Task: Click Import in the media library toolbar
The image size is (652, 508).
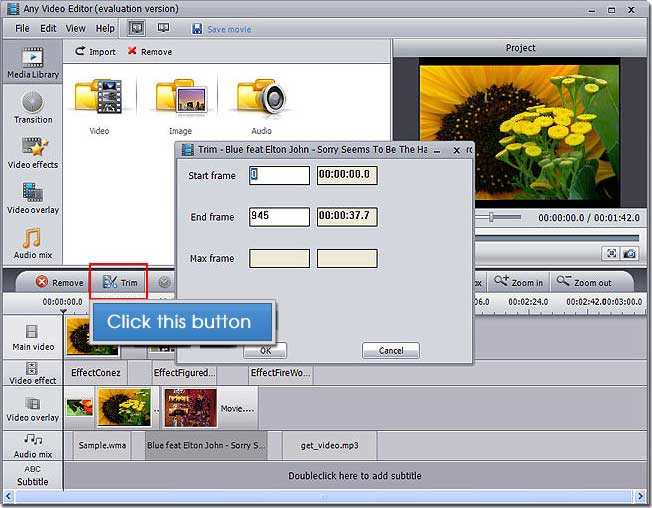Action: pos(96,52)
